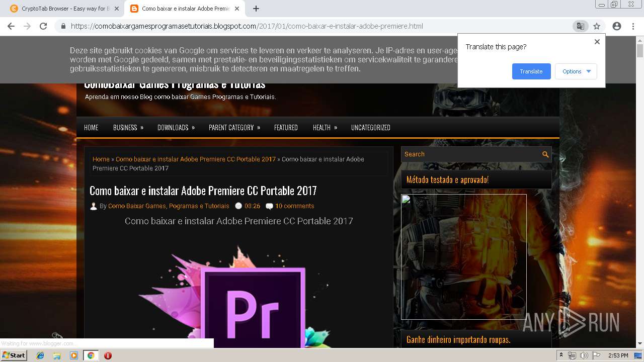Go back using browser back arrow
This screenshot has height=362, width=644.
click(11, 26)
